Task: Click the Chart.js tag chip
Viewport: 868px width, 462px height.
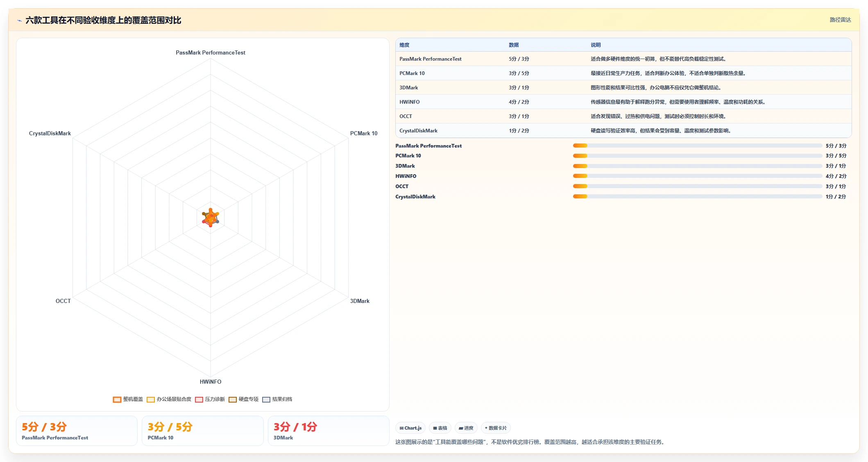Action: point(410,428)
